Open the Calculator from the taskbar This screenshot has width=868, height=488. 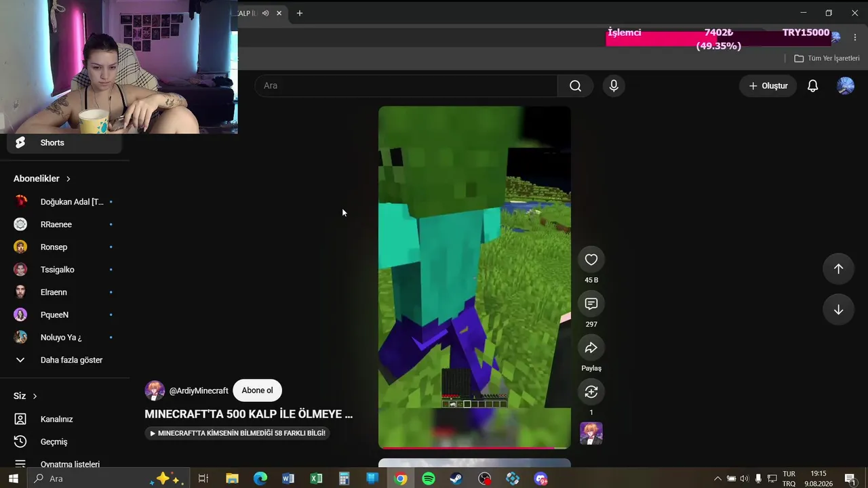tap(344, 479)
